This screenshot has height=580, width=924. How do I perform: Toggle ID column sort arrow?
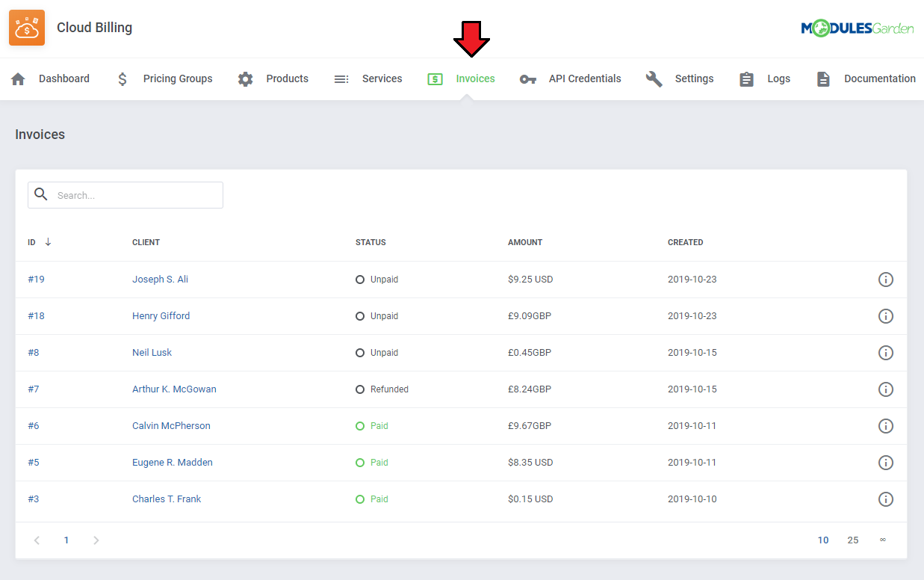48,242
